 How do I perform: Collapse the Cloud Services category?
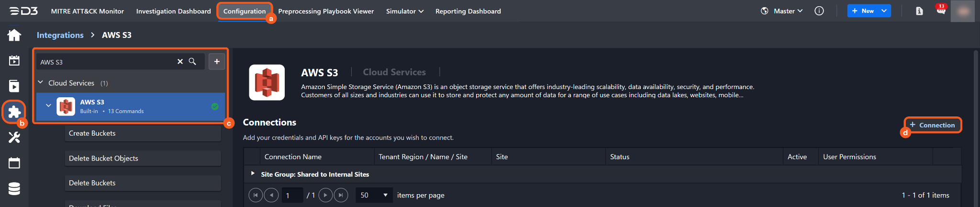(x=41, y=83)
